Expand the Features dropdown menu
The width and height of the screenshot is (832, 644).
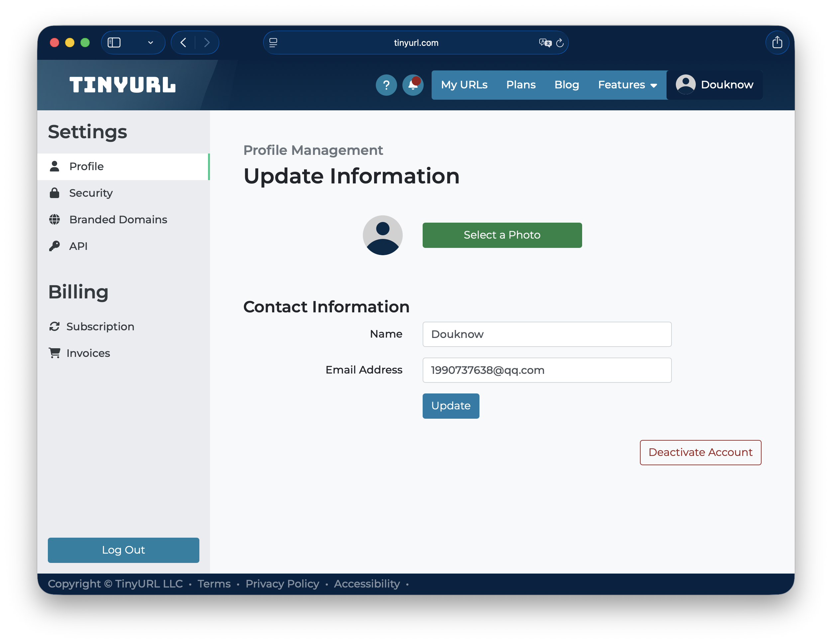(627, 85)
